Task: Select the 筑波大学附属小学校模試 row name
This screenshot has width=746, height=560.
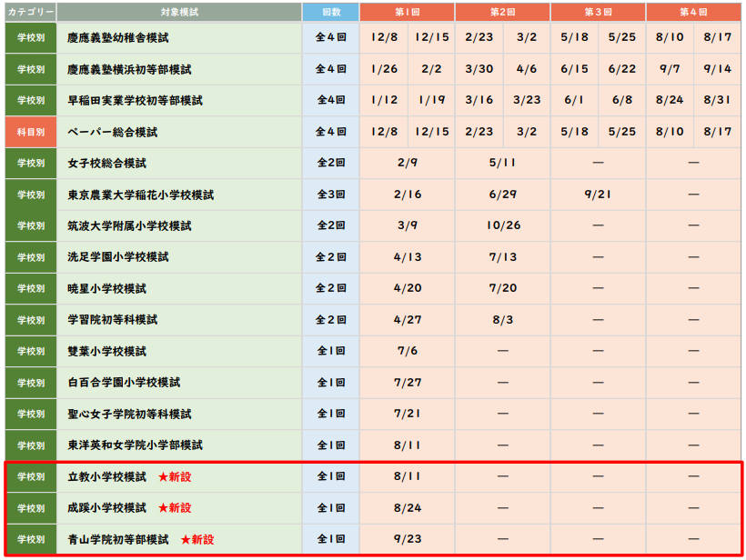Action: pyautogui.click(x=129, y=225)
